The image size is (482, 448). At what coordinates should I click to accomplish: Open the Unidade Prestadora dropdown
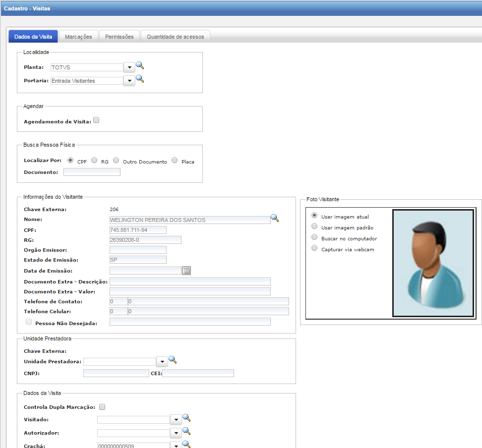[162, 362]
